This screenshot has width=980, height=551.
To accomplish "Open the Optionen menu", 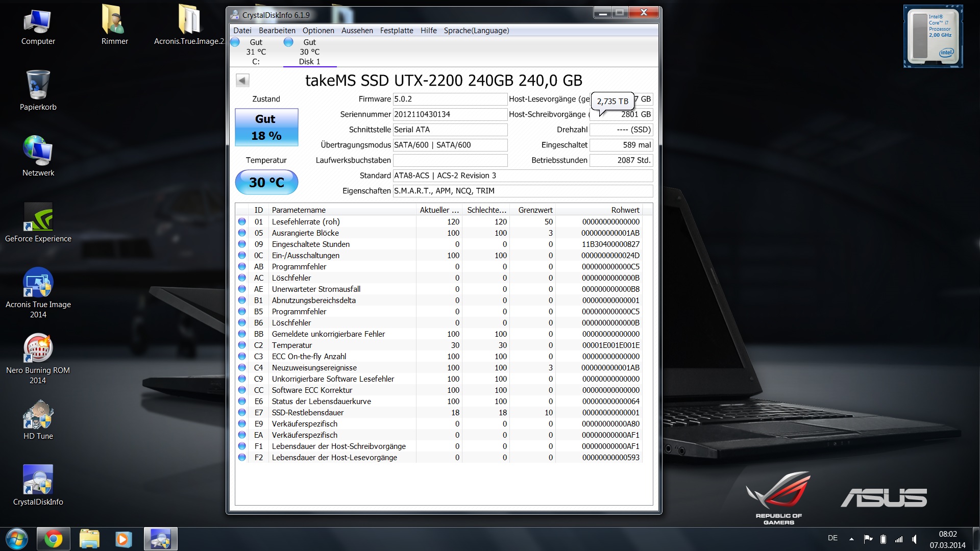I will point(318,31).
